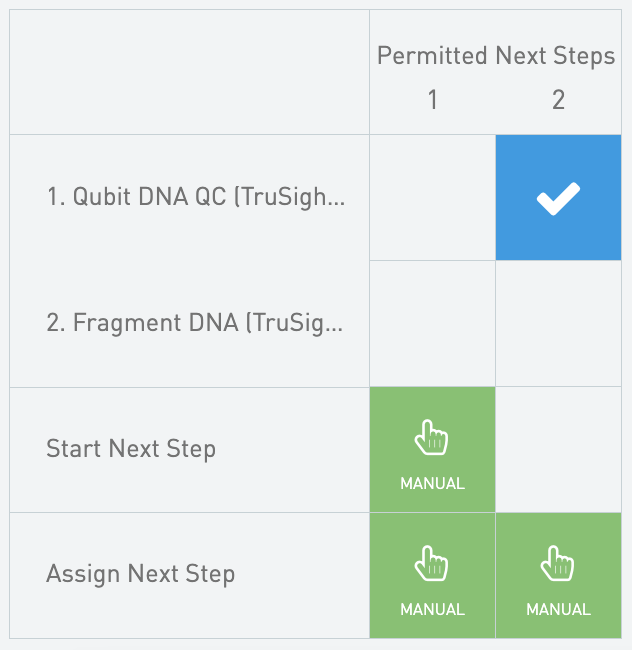This screenshot has height=650, width=632.
Task: Click the Start Next Step row label
Action: point(131,449)
